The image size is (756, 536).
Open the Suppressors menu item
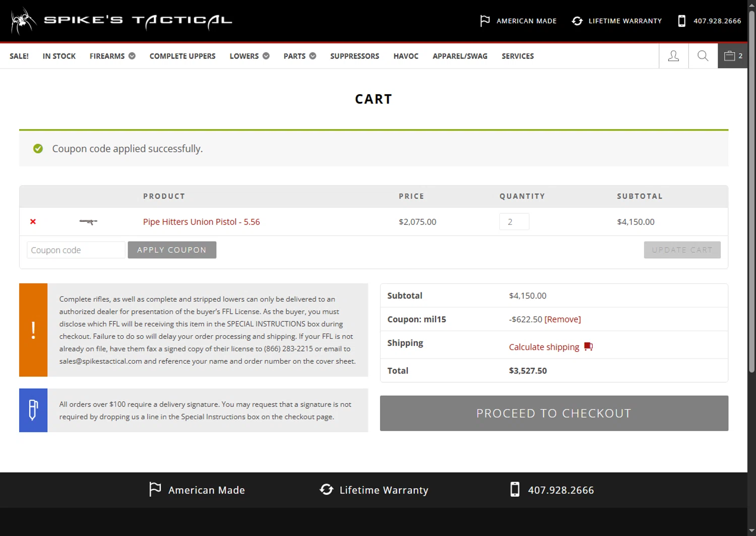355,56
